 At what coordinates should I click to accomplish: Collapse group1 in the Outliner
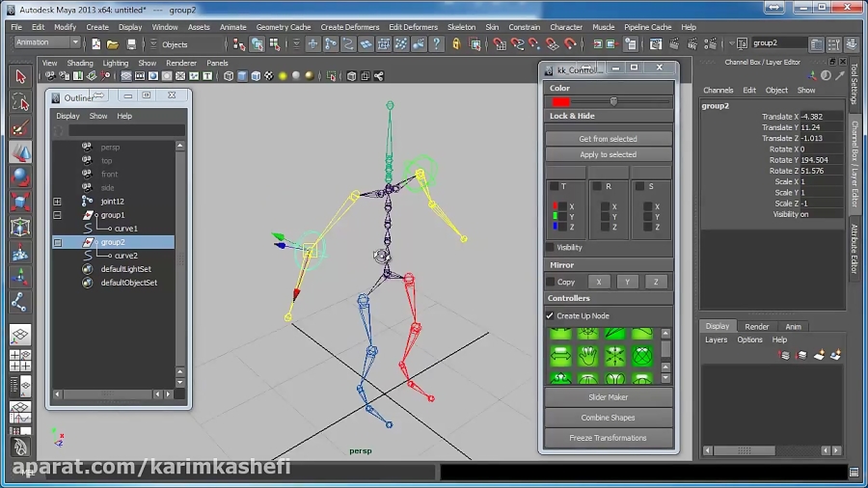coord(58,215)
